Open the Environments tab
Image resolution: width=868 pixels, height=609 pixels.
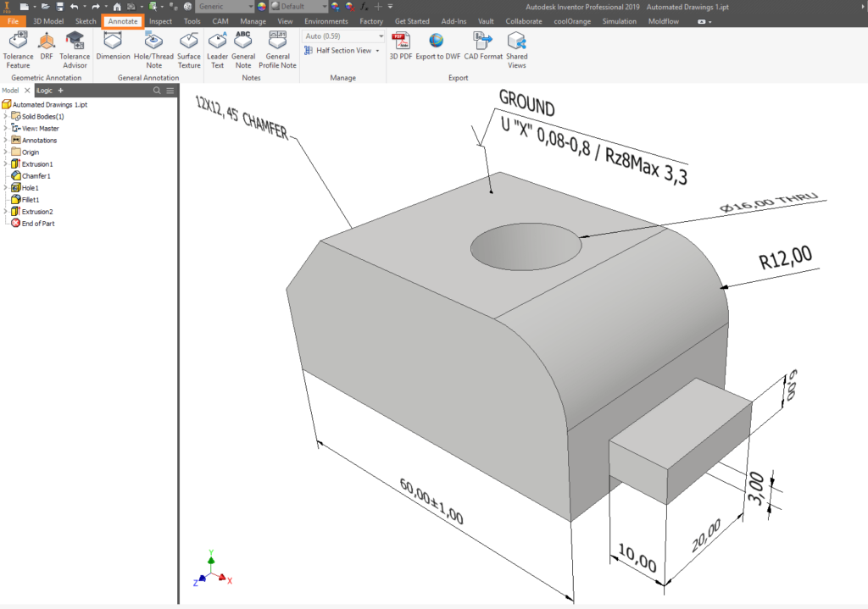(326, 21)
